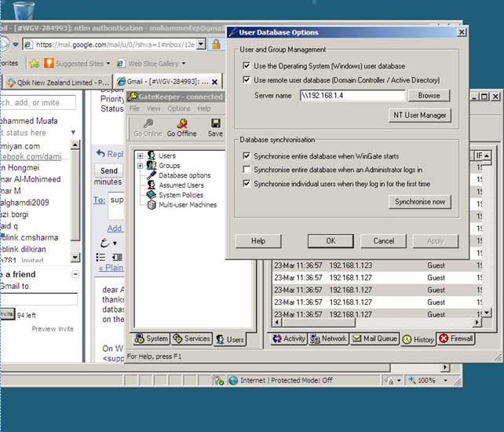Cancel the User Database Options dialog
This screenshot has width=504, height=432.
click(x=383, y=241)
